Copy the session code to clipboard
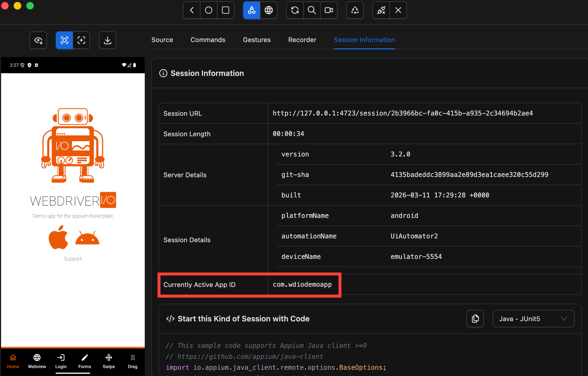588x376 pixels. pos(475,319)
